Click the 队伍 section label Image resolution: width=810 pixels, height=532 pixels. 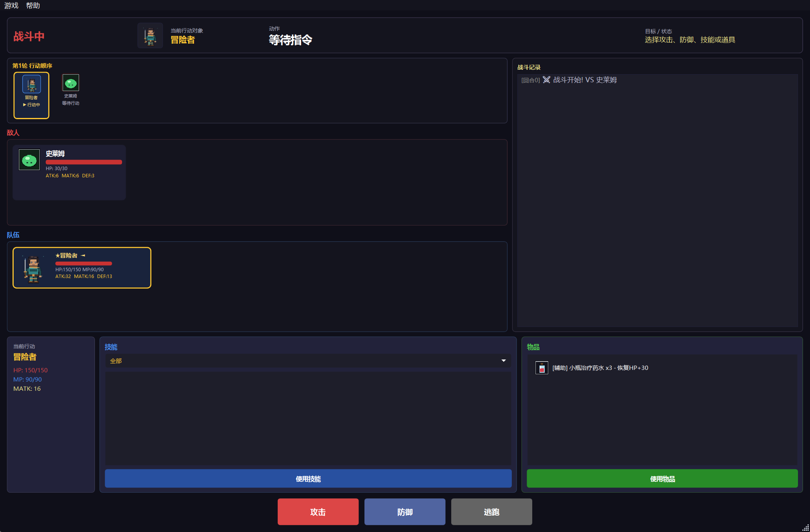13,235
